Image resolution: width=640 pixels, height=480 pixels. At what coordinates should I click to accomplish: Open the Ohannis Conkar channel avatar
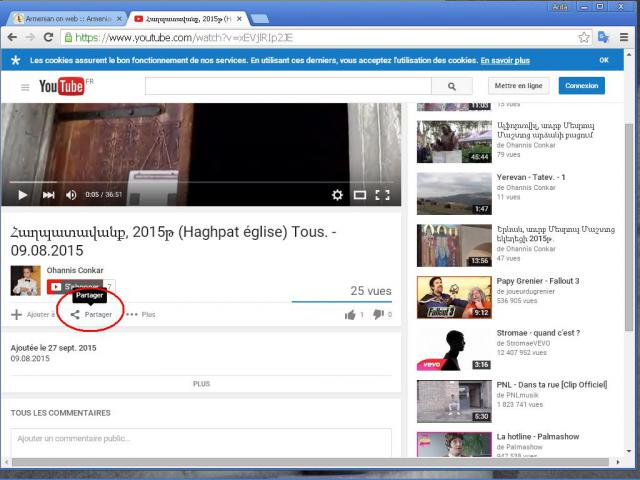(x=26, y=280)
